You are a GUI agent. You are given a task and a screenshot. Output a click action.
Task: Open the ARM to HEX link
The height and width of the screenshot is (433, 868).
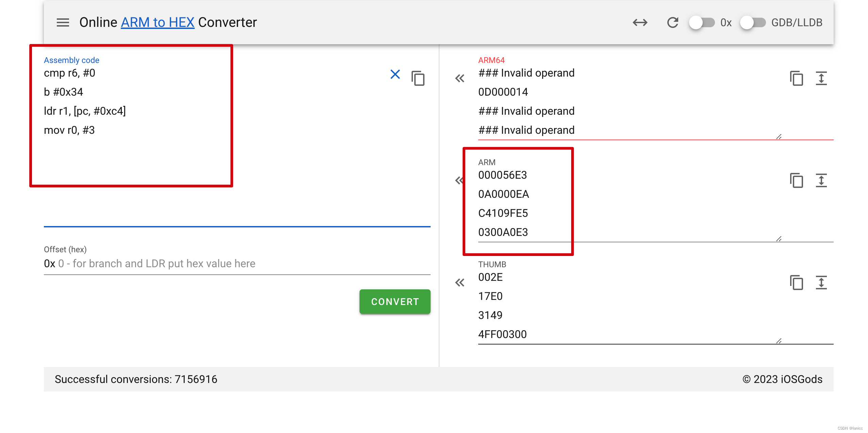(157, 22)
